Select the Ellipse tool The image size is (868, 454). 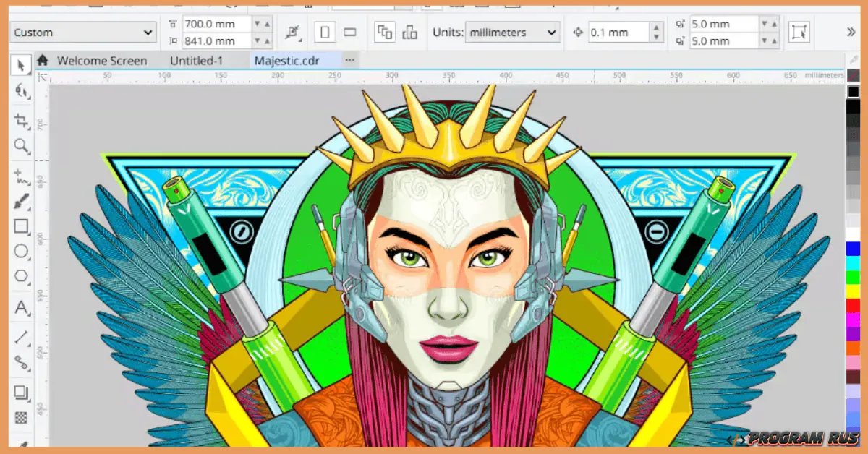22,252
